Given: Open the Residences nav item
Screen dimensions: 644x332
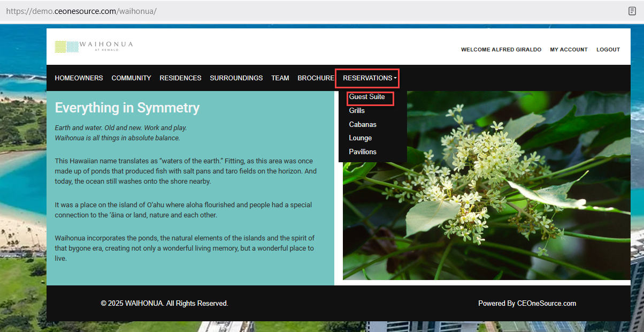Looking at the screenshot, I should (x=180, y=78).
